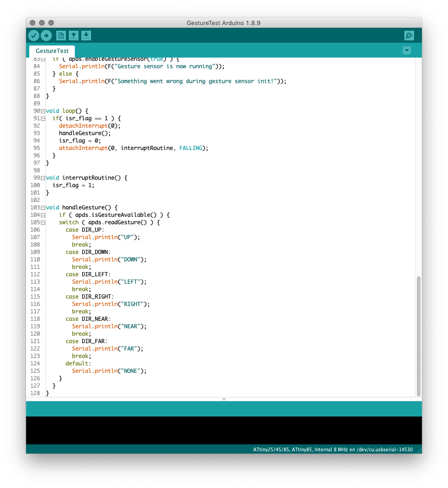448x488 pixels.
Task: Click Serial.println("NEAR"); line
Action: pyautogui.click(x=109, y=326)
